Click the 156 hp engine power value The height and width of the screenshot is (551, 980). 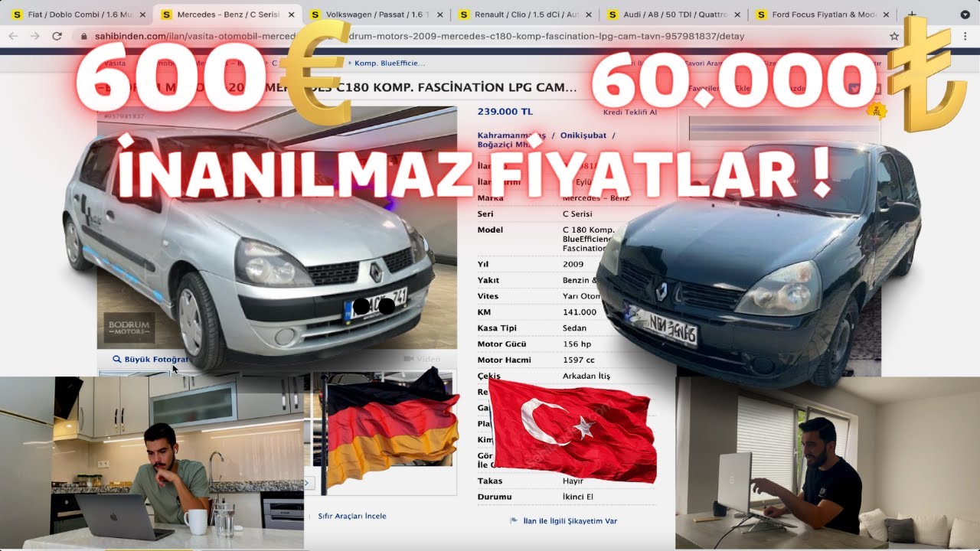click(x=577, y=344)
